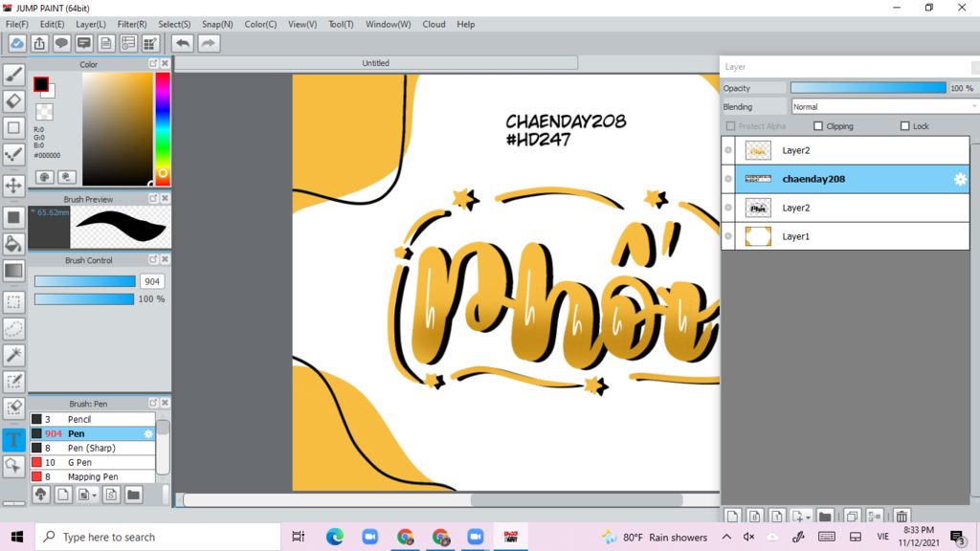Add new layer folder
This screenshot has height=551, width=980.
[x=825, y=517]
